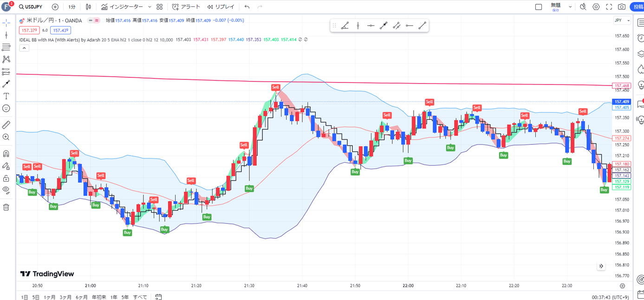Click the blue 157.439 buy price box
This screenshot has height=300, width=644.
pos(60,30)
